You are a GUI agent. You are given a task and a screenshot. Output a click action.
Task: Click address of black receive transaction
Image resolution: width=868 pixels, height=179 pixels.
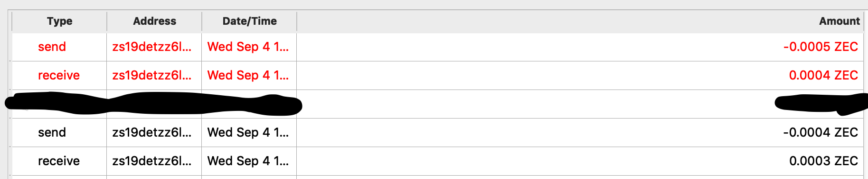click(152, 161)
